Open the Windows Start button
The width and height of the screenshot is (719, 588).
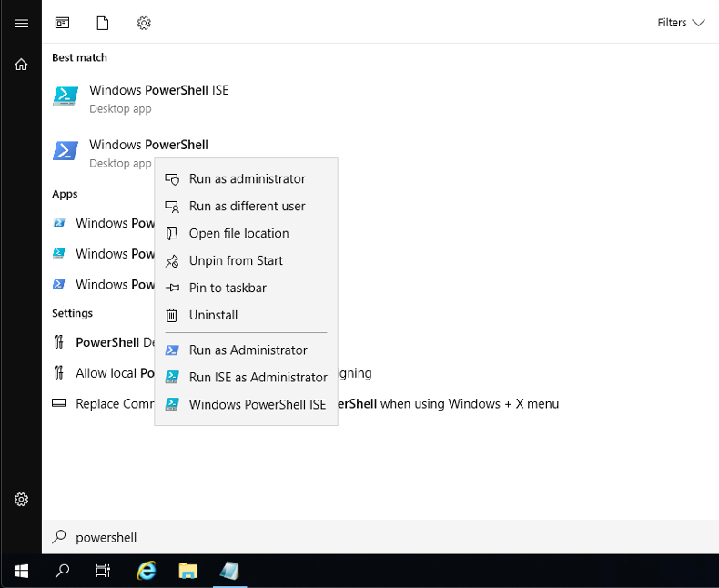21,571
